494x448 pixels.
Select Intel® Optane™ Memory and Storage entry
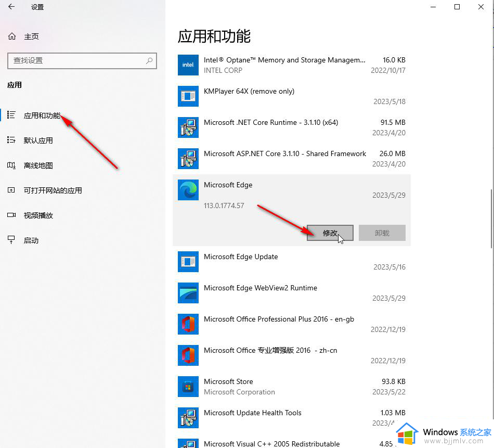pyautogui.click(x=291, y=65)
